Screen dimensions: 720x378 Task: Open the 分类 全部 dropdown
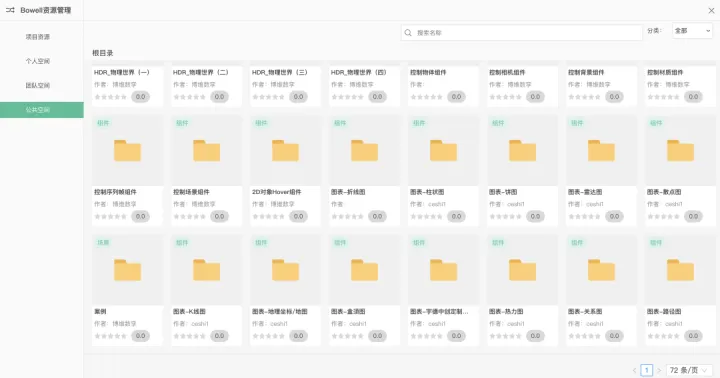(x=692, y=31)
